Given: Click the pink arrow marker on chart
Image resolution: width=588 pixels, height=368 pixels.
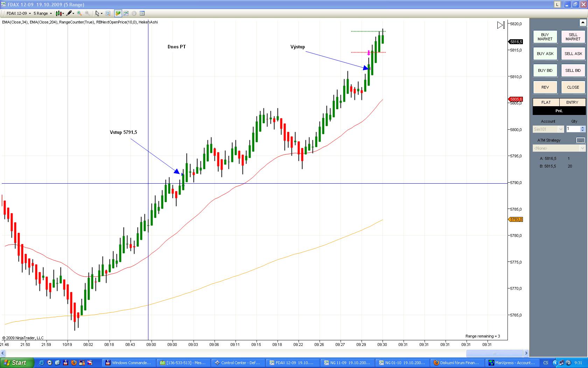Looking at the screenshot, I should coord(369,53).
